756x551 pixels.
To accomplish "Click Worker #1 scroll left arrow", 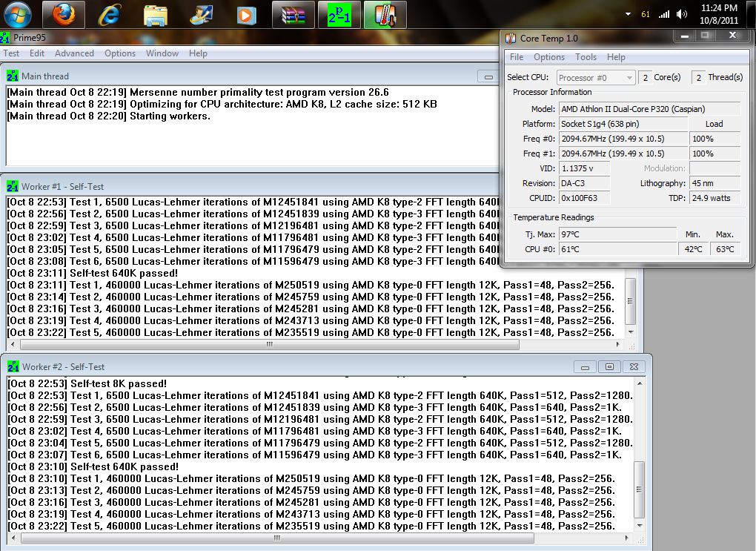I will [x=13, y=345].
